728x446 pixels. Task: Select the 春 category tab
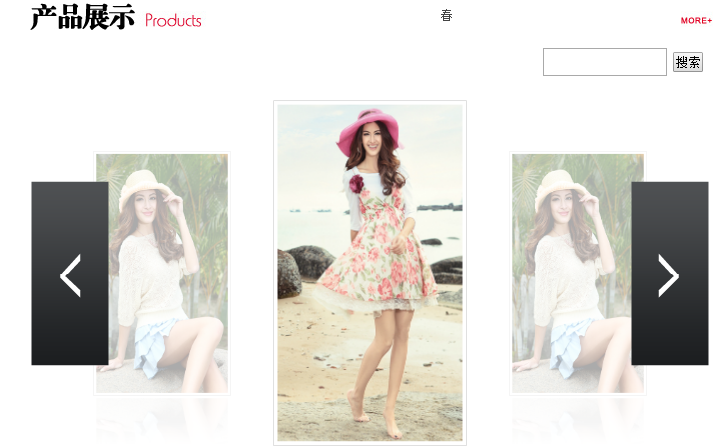click(x=446, y=15)
